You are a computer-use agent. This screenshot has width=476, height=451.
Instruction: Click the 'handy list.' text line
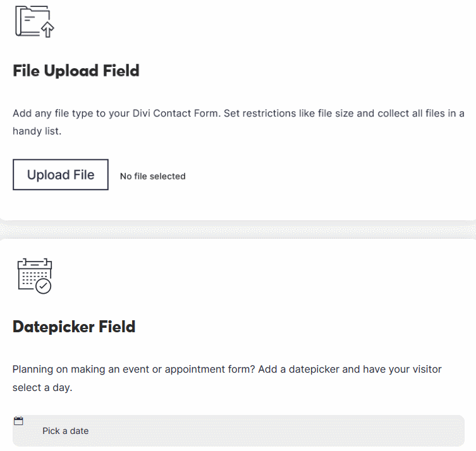pos(37,131)
